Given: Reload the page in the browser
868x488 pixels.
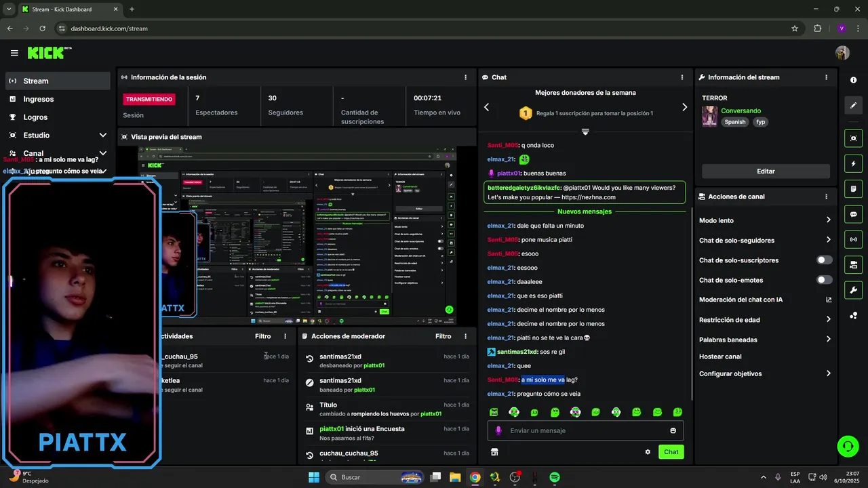Looking at the screenshot, I should [42, 28].
